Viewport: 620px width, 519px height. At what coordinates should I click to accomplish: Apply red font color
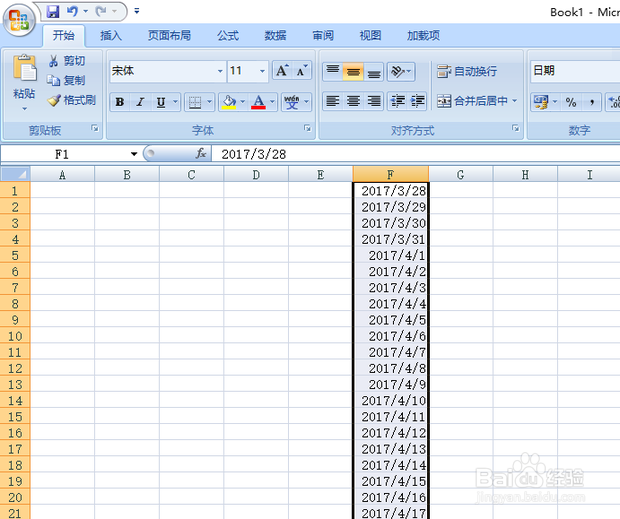(x=259, y=102)
